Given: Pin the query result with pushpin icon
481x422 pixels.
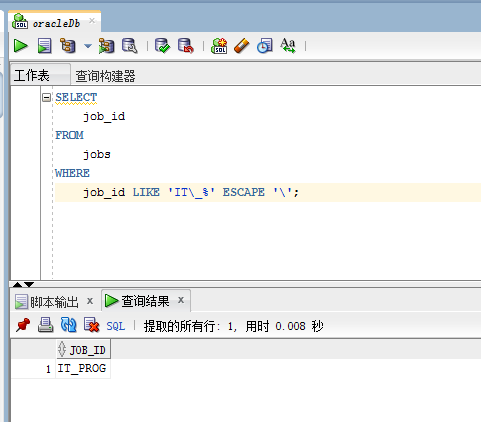Looking at the screenshot, I should coord(23,325).
